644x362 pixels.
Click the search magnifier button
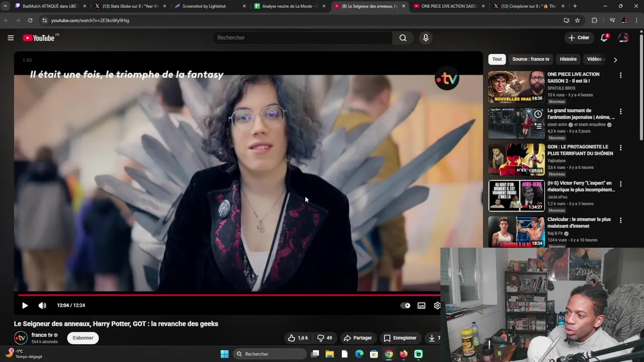click(x=403, y=38)
